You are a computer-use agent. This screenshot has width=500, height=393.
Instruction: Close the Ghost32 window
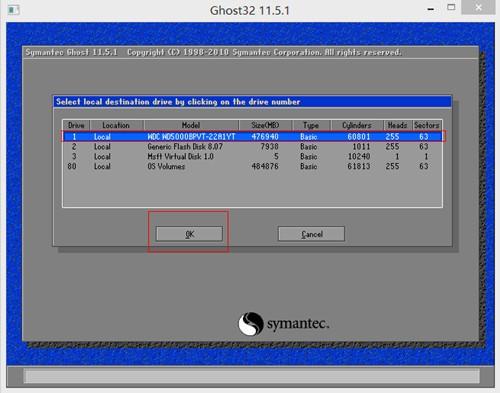coord(478,7)
